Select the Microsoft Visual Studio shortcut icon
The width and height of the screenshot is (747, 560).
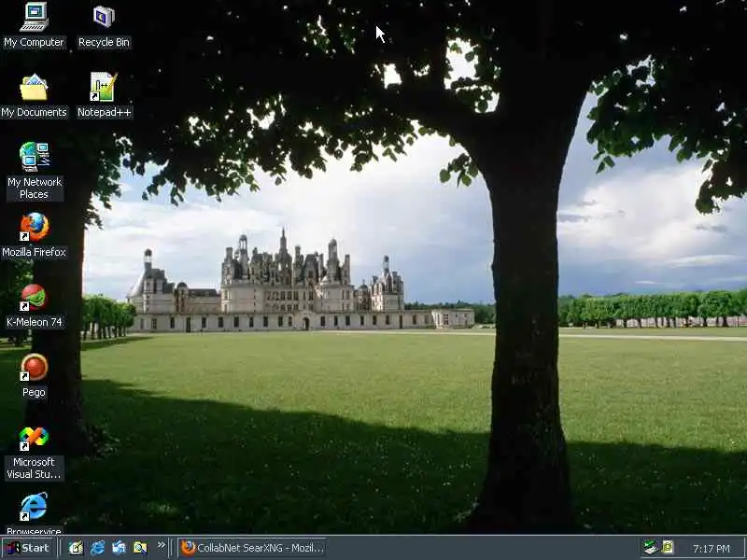pyautogui.click(x=34, y=438)
